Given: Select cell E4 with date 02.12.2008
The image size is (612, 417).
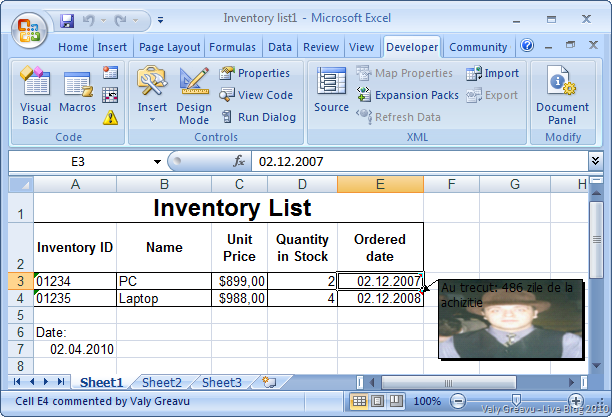Looking at the screenshot, I should pos(380,298).
